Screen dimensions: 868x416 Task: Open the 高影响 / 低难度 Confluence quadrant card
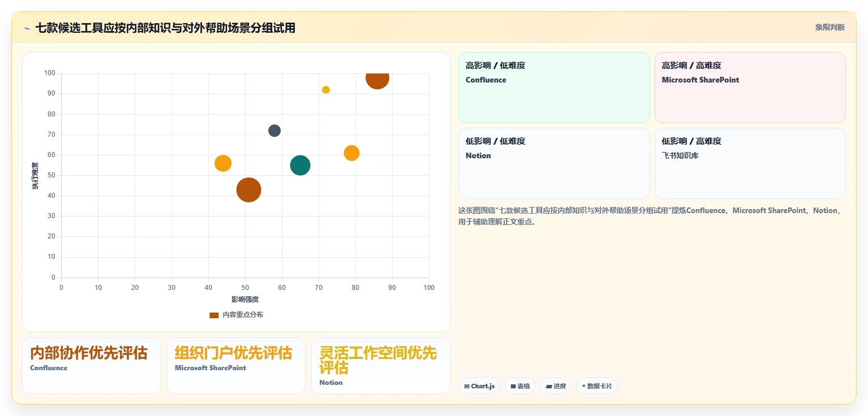tap(554, 88)
